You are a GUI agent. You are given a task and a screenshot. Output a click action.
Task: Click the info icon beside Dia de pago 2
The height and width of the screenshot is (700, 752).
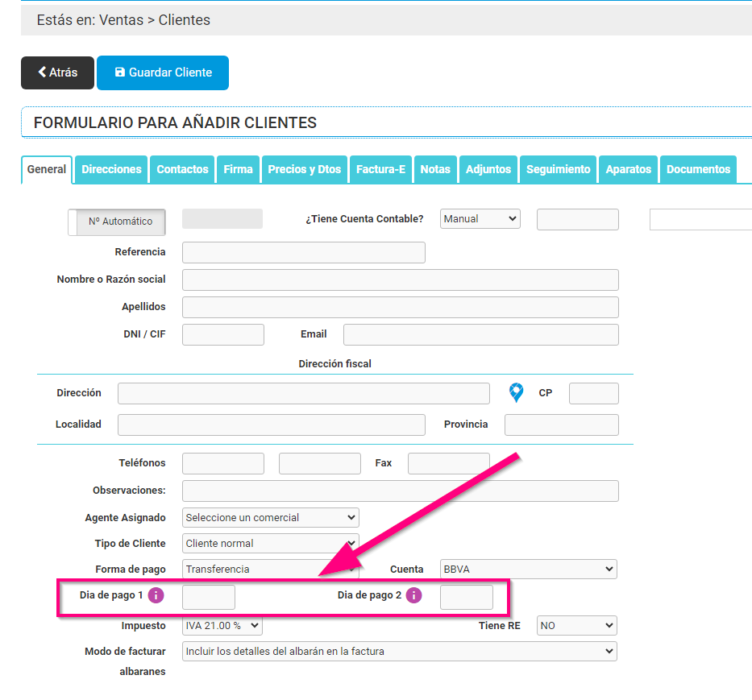coord(413,595)
